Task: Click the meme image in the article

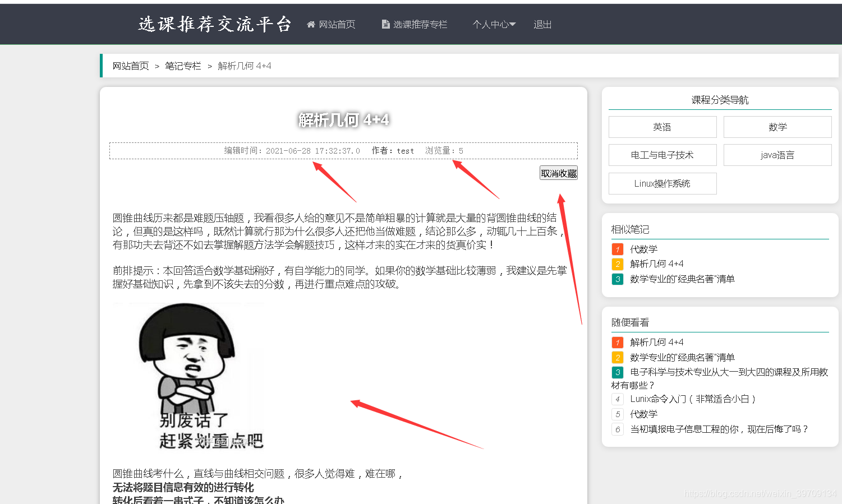Action: (x=189, y=377)
